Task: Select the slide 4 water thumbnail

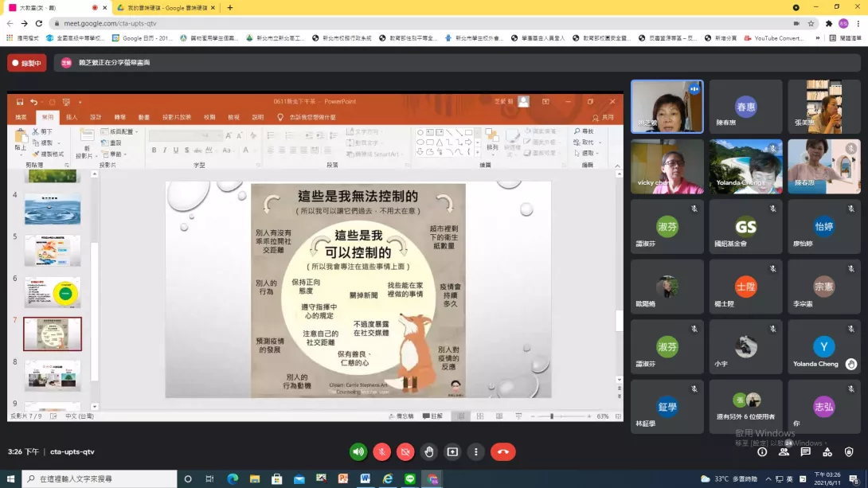Action: click(x=52, y=209)
